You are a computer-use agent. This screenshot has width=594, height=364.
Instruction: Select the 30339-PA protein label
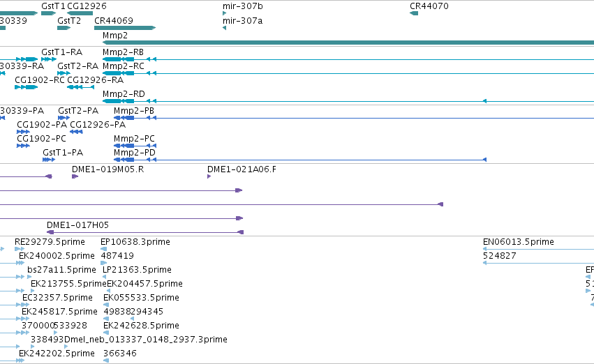pyautogui.click(x=22, y=110)
